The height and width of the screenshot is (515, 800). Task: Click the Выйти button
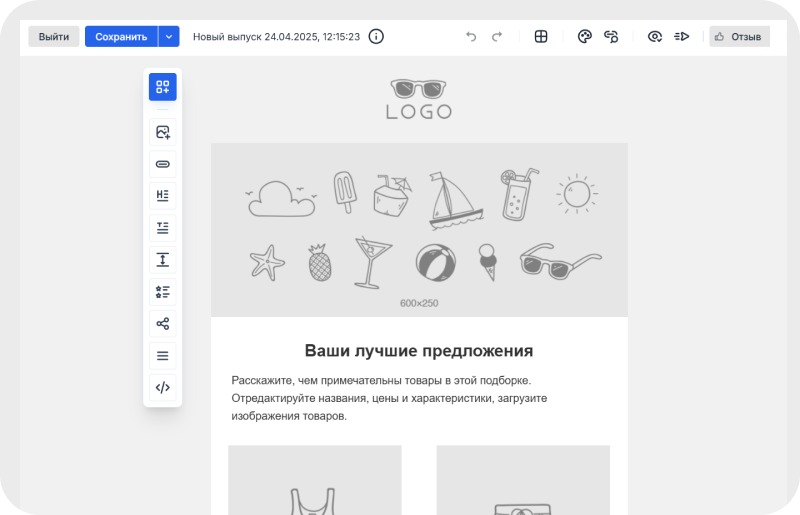pyautogui.click(x=54, y=37)
